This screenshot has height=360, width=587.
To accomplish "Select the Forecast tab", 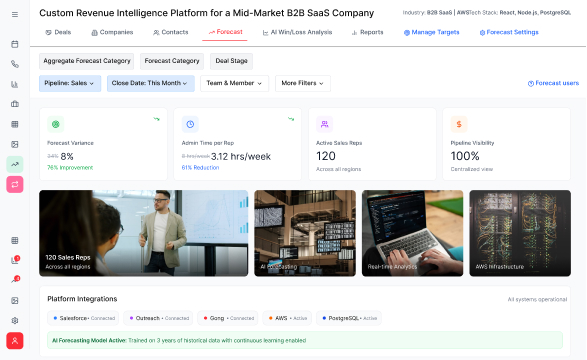I will [225, 32].
